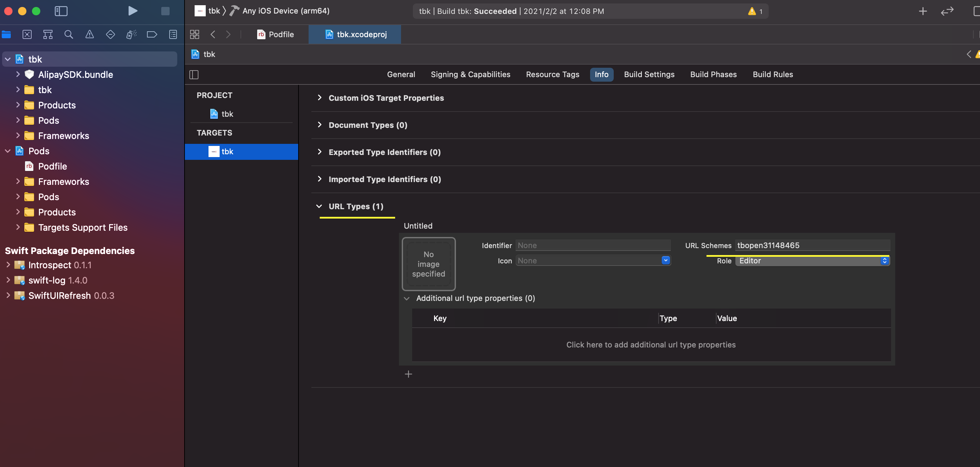Open the Issue navigator warning icon
Viewport: 980px width, 467px height.
[x=89, y=35]
